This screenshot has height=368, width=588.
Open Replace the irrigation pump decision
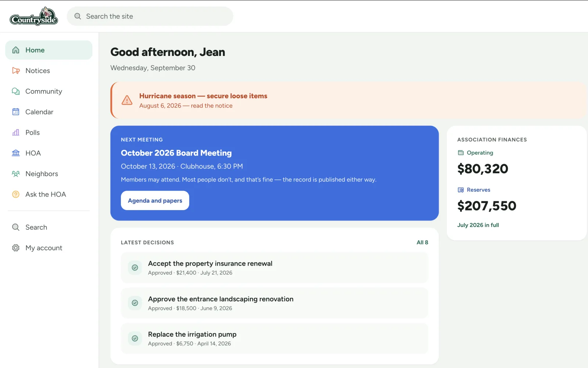(275, 338)
